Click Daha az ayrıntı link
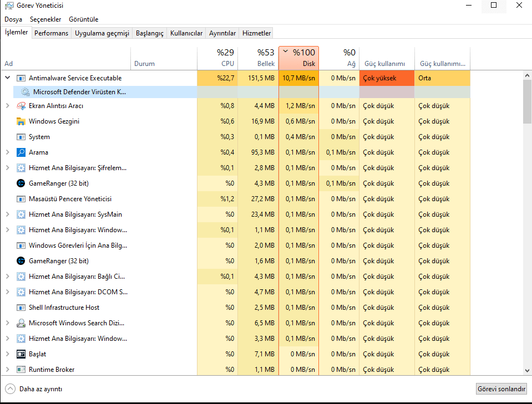The image size is (532, 404). tap(40, 389)
